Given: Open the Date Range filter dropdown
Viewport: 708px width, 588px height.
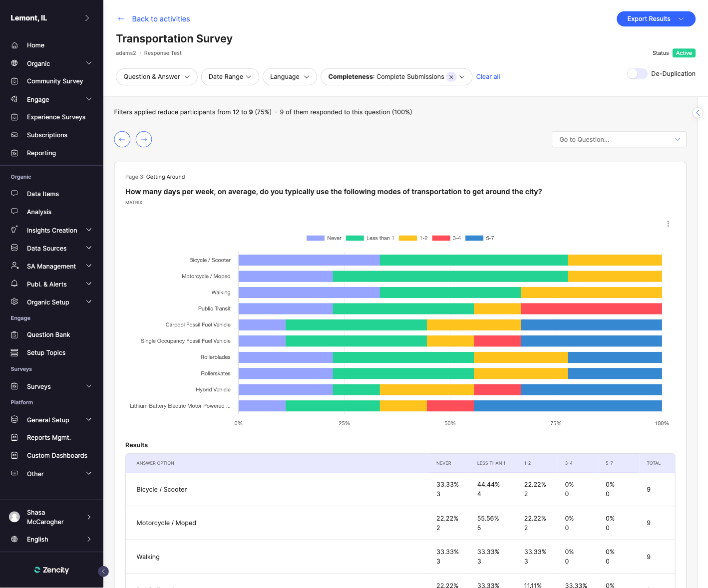Looking at the screenshot, I should point(230,77).
